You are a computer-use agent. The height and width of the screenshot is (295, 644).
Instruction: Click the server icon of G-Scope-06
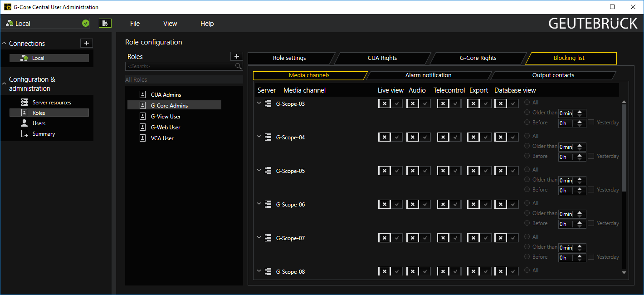pyautogui.click(x=268, y=204)
